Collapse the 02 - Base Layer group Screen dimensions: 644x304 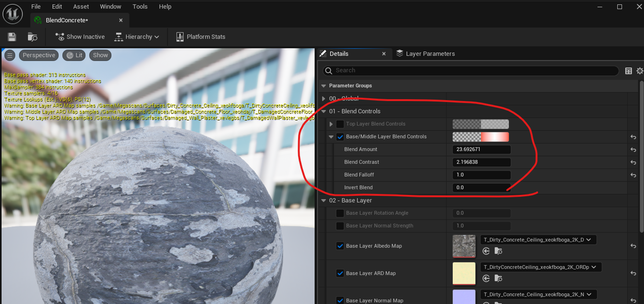coord(324,201)
